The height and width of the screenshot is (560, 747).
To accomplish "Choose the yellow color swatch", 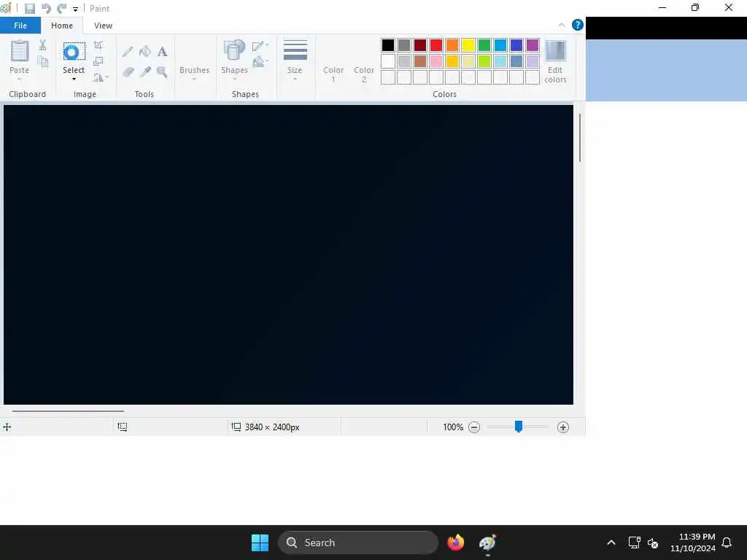I will tap(468, 45).
